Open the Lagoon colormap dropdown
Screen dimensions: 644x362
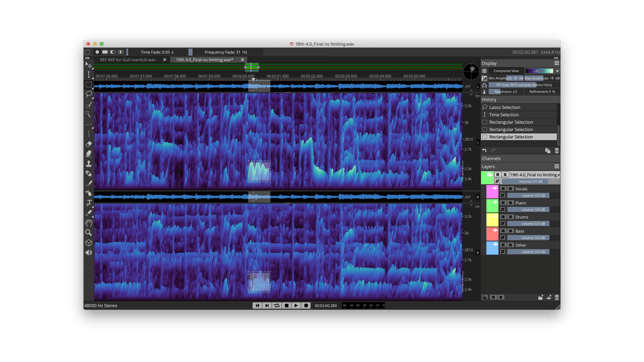539,70
